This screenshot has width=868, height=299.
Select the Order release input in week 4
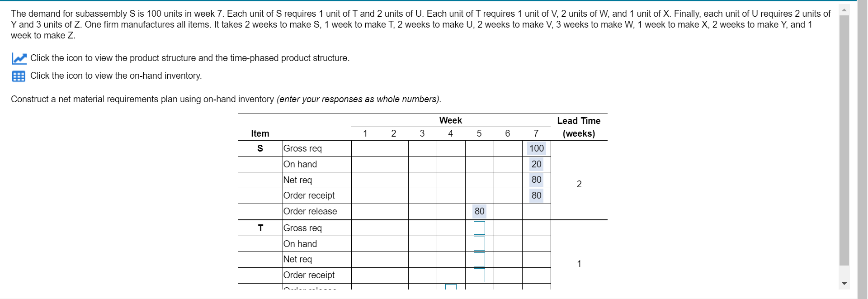451,287
